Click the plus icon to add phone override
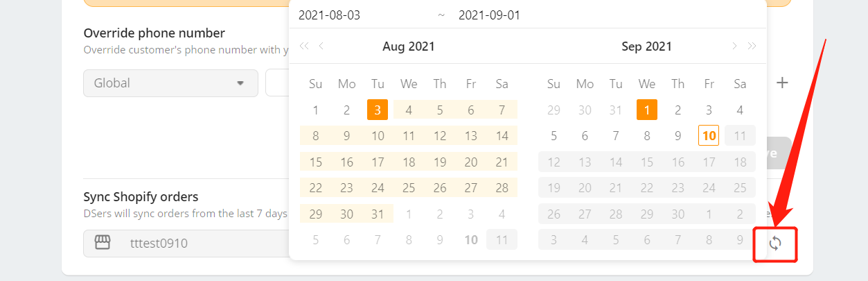Image resolution: width=868 pixels, height=281 pixels. (782, 83)
